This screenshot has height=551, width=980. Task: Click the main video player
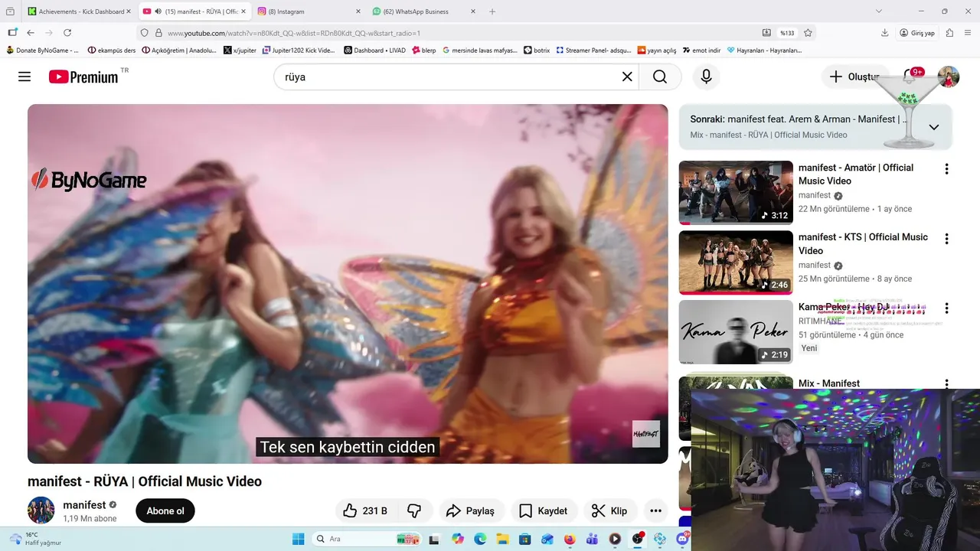[x=348, y=284]
